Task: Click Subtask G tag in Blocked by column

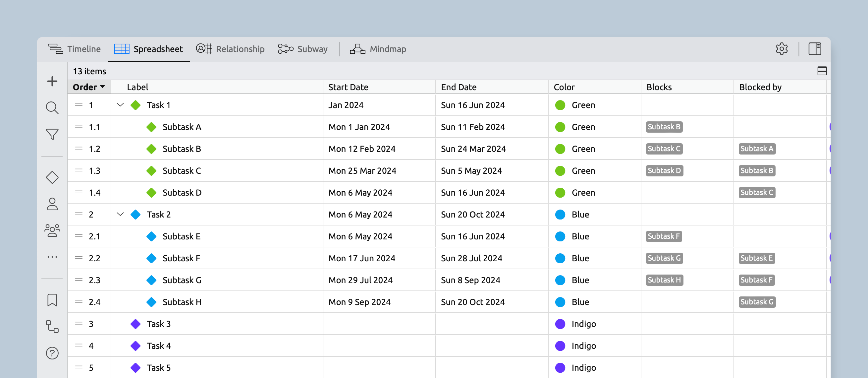Action: coord(757,302)
